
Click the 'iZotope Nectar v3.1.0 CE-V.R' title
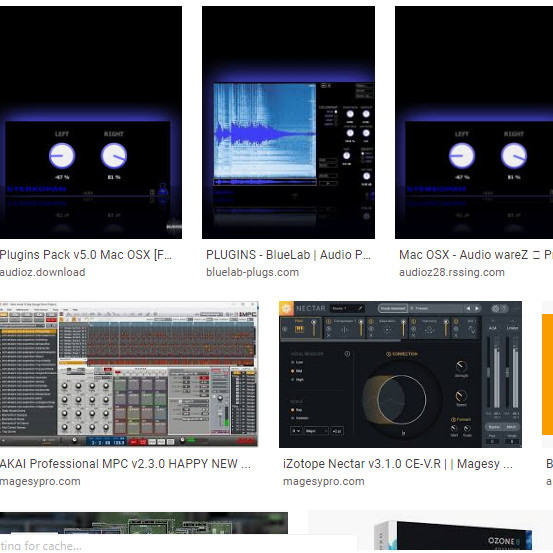pos(398,464)
